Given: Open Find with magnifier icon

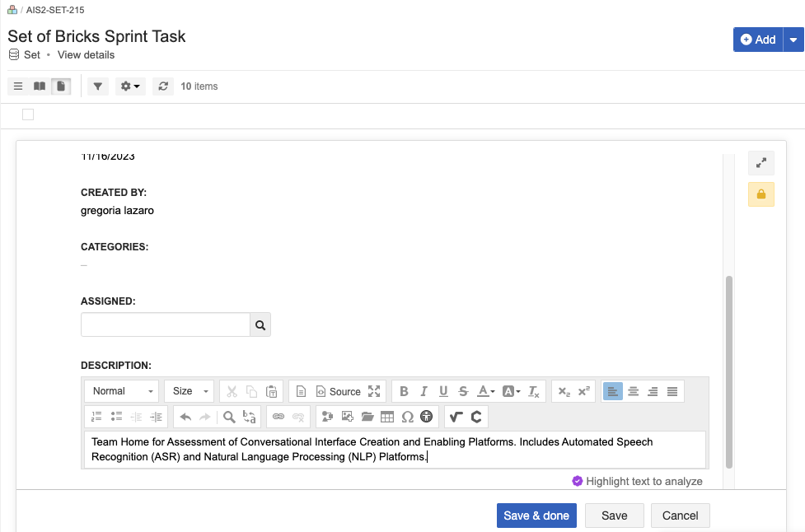Looking at the screenshot, I should click(229, 417).
